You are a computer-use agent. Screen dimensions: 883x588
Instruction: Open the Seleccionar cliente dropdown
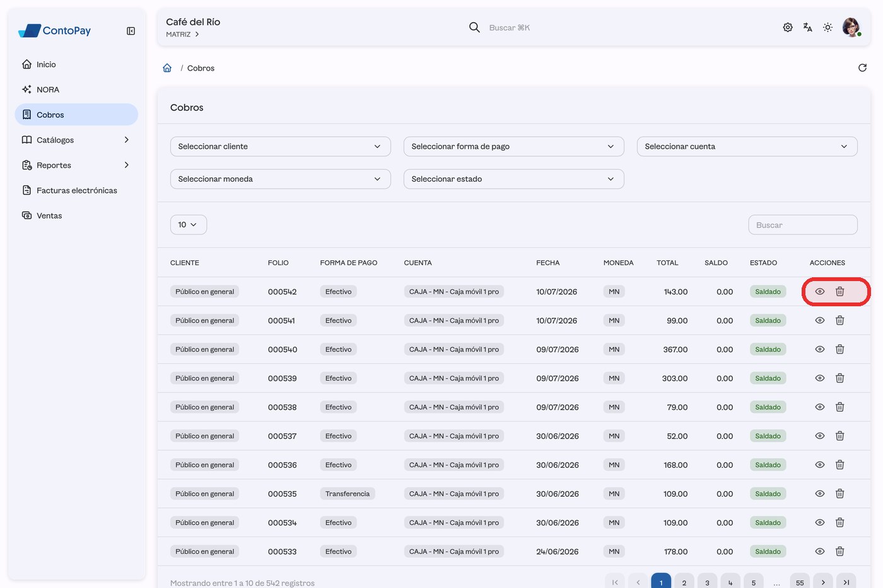(x=281, y=146)
